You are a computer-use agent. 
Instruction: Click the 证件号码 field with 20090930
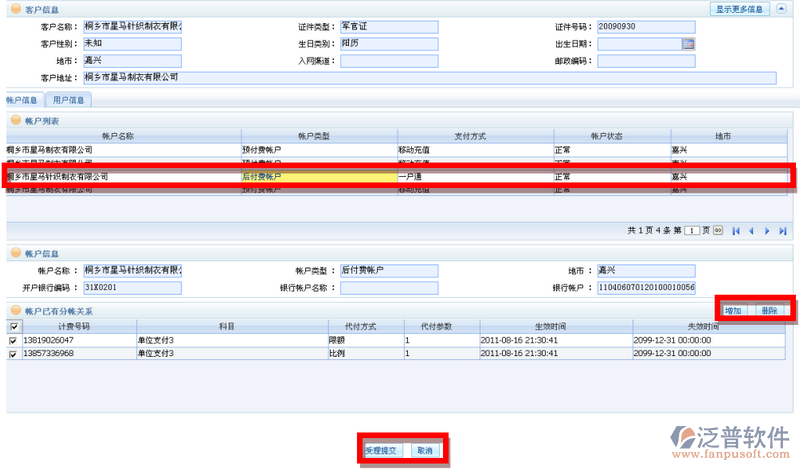pyautogui.click(x=646, y=27)
